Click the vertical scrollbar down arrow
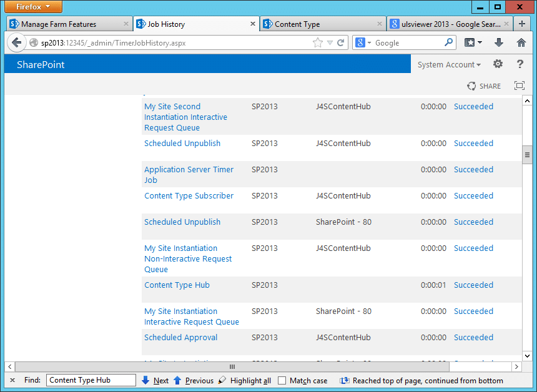The height and width of the screenshot is (392, 537). tap(527, 356)
